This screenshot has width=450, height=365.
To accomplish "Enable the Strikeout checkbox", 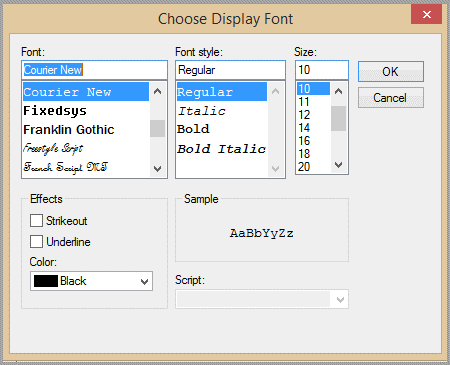I will point(36,221).
